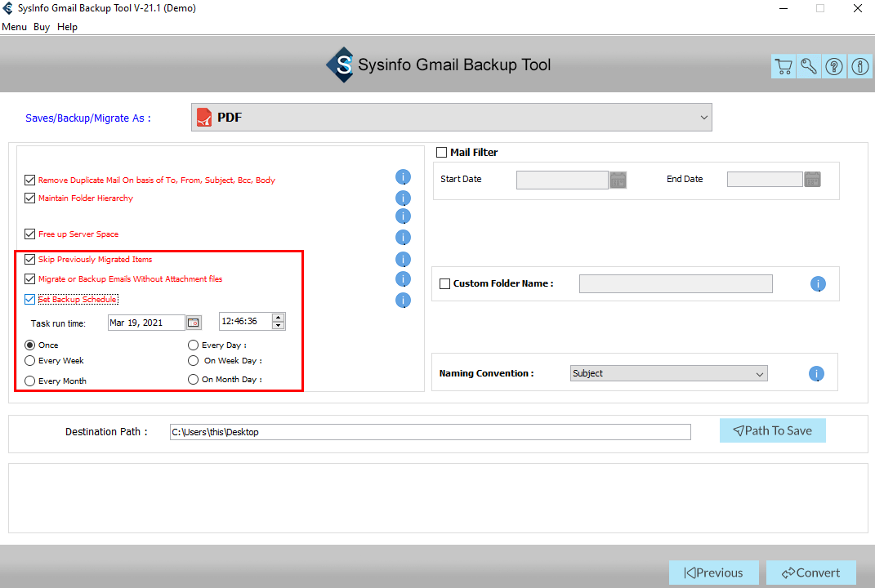Show info for Free up Server Space
This screenshot has height=588, width=875.
click(x=403, y=237)
